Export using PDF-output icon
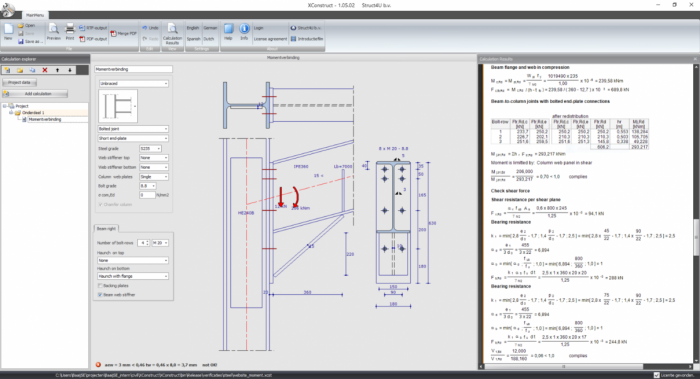This screenshot has height=379, width=700. point(93,39)
